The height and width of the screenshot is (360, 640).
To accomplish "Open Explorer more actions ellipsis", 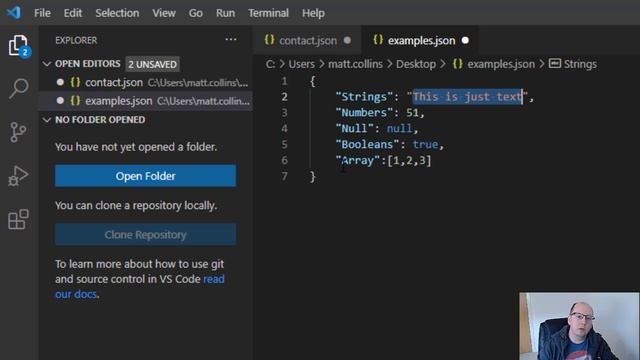I will pyautogui.click(x=231, y=40).
